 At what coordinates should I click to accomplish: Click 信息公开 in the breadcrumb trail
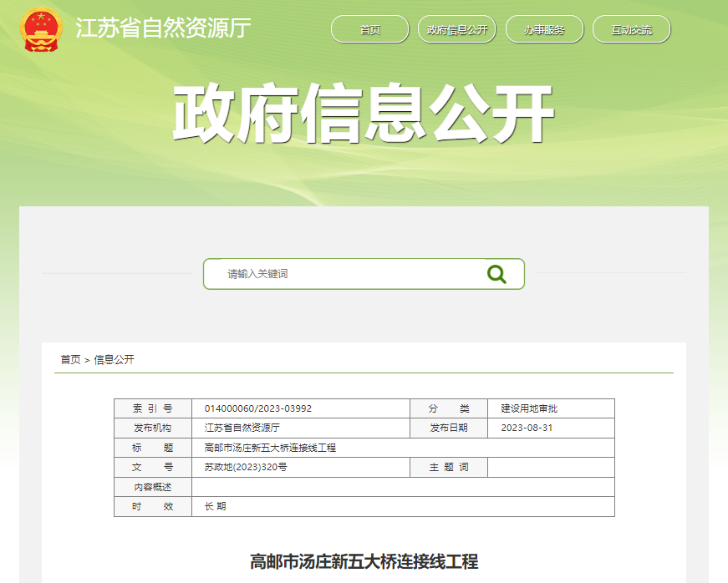114,360
